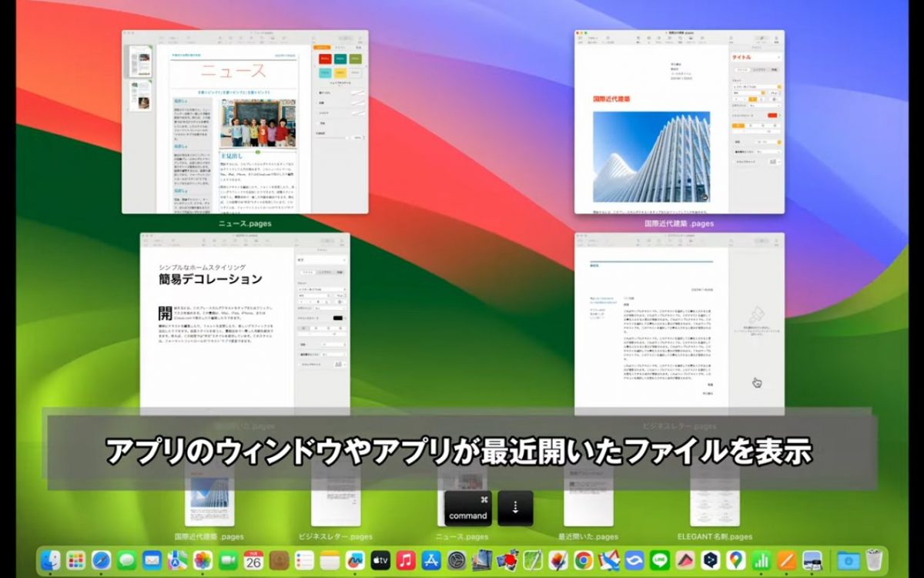Open the Mail app in the Dock
The image size is (924, 578).
(152, 560)
